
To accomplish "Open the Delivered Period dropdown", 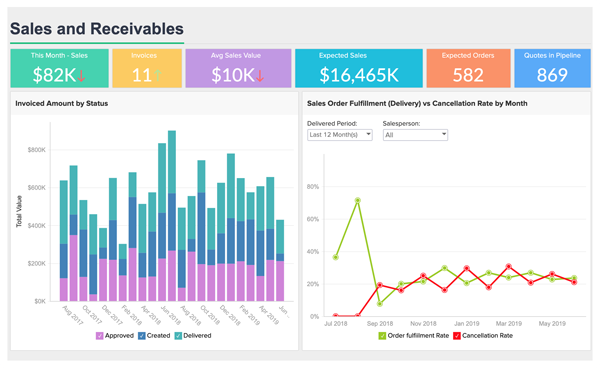I will click(x=340, y=135).
